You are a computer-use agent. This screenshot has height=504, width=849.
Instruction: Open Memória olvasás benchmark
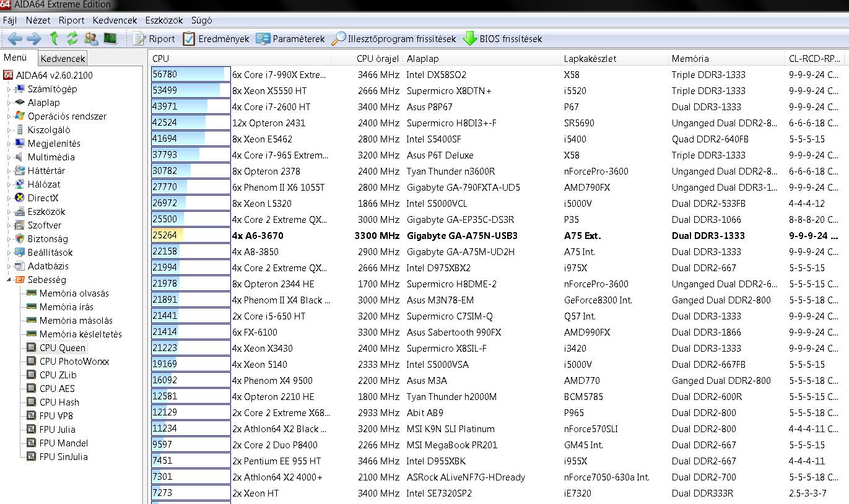[74, 293]
